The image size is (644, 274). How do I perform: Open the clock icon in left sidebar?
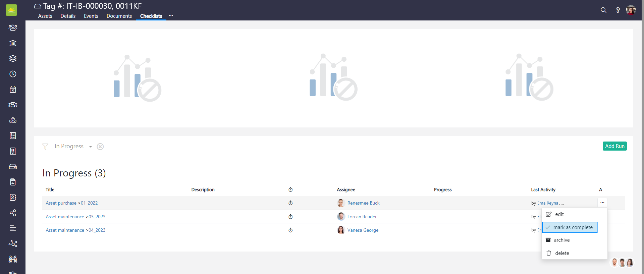[x=13, y=74]
